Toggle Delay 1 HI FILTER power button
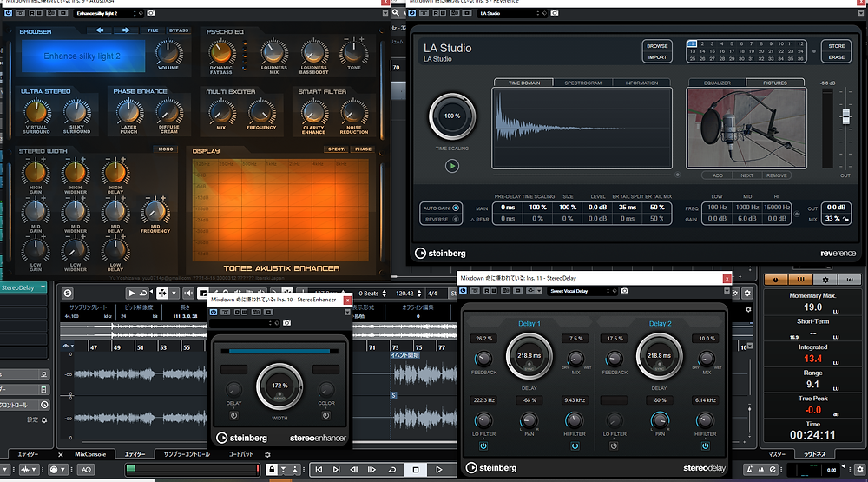Viewport: 868px width, 482px height. [x=575, y=446]
